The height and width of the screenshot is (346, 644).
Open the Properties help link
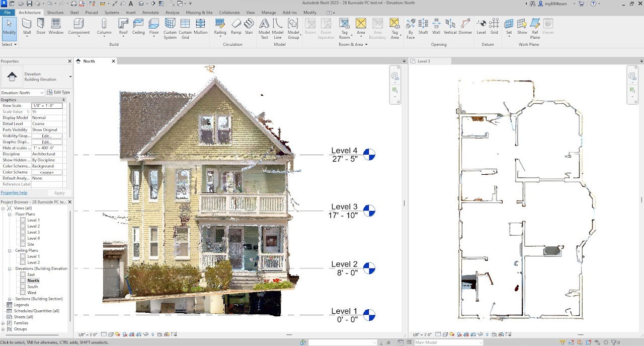point(14,192)
